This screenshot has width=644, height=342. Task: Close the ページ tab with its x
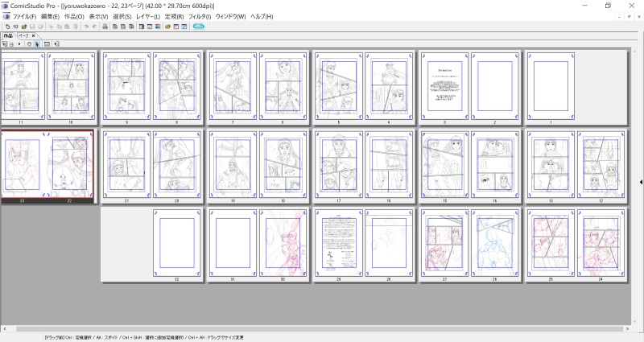34,35
